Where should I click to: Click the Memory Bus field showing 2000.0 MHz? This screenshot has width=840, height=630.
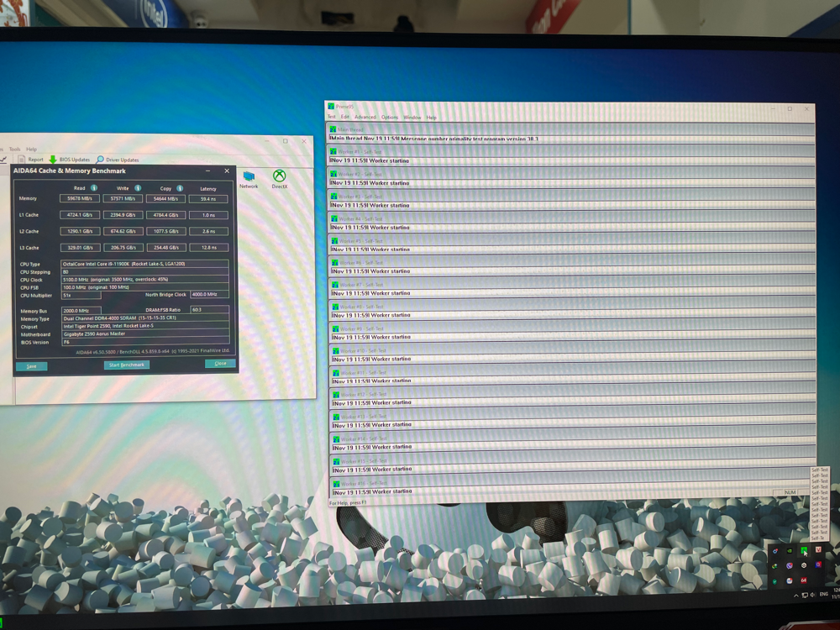[x=81, y=311]
